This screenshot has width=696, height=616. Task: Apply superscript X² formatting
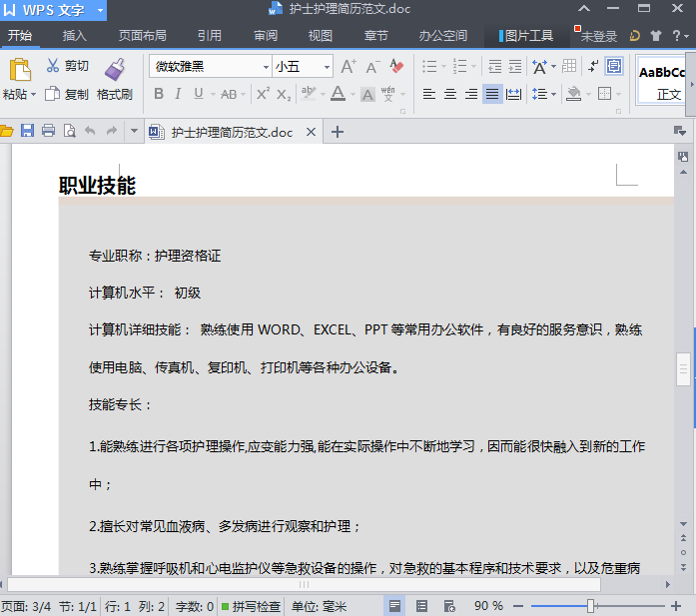[x=263, y=94]
